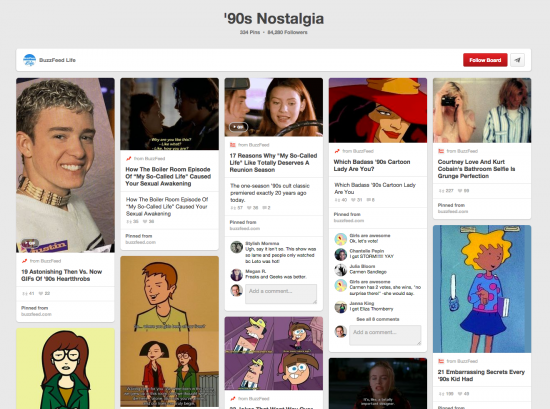
Task: Open Daria comic strip pin with Trent
Action: tap(169, 331)
